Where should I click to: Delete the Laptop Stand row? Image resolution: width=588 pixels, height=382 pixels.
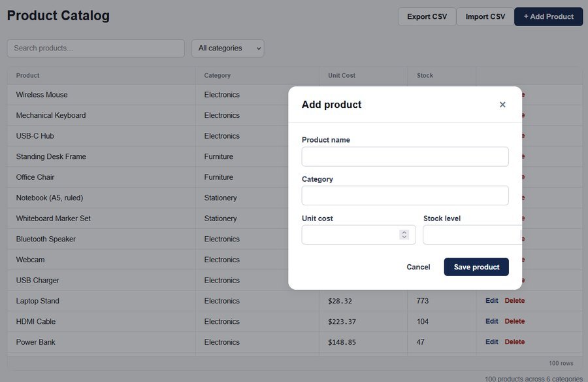click(x=515, y=301)
